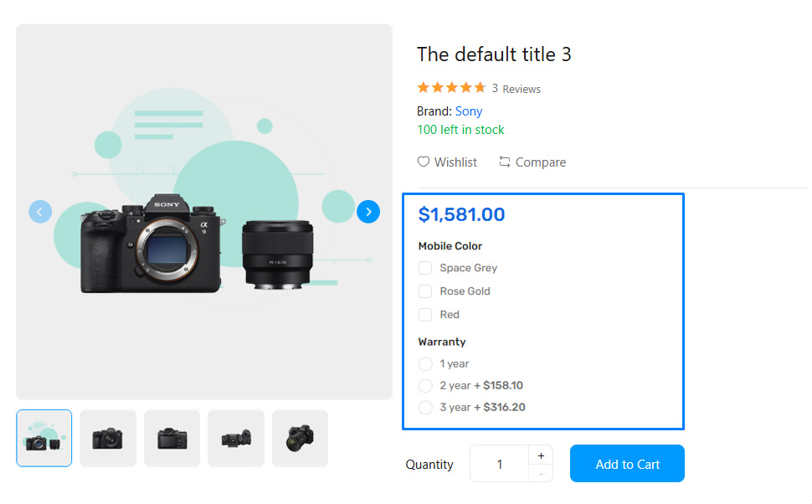Add the product to cart

point(627,464)
